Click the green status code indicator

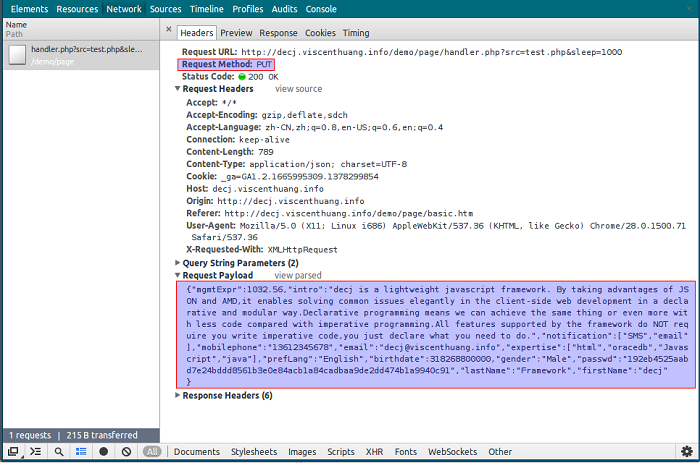click(x=242, y=76)
